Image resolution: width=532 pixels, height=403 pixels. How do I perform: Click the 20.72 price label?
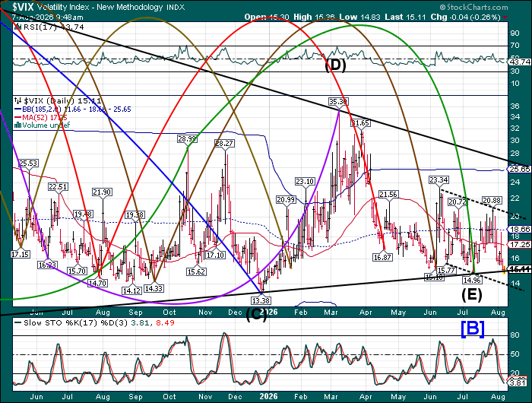click(458, 202)
